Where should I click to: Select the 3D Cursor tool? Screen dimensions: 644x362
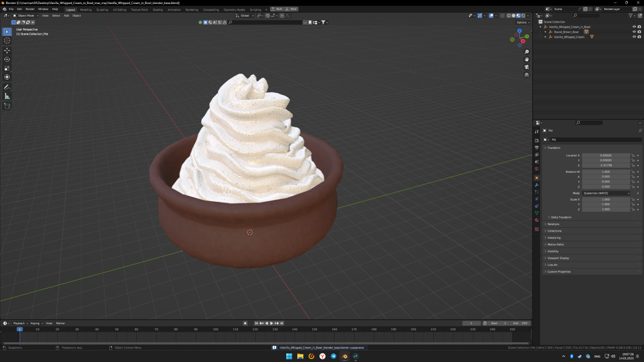point(7,40)
